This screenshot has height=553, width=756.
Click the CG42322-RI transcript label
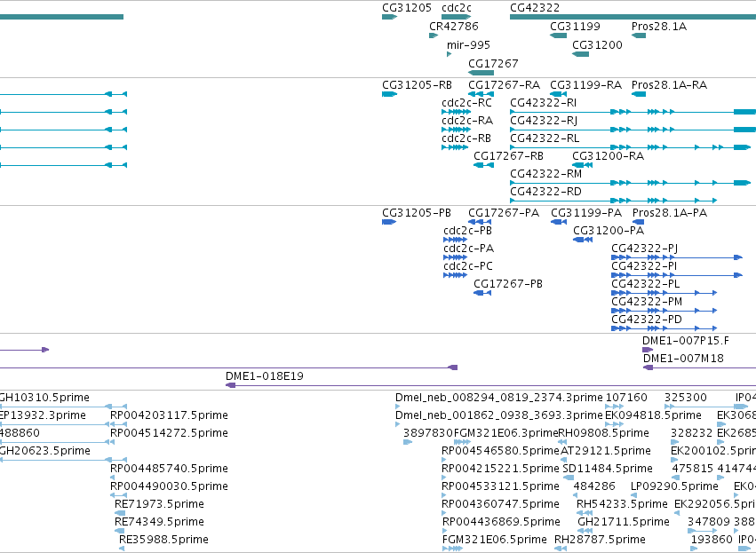point(543,103)
